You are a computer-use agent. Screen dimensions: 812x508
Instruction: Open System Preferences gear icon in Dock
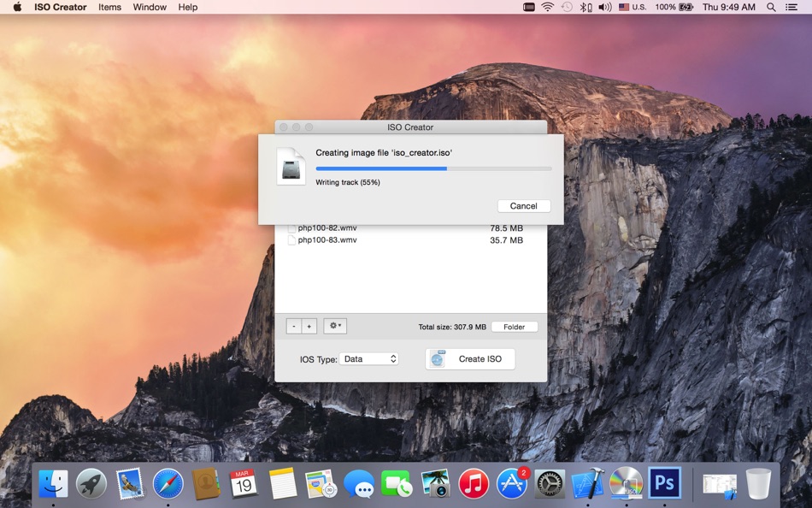(x=550, y=484)
